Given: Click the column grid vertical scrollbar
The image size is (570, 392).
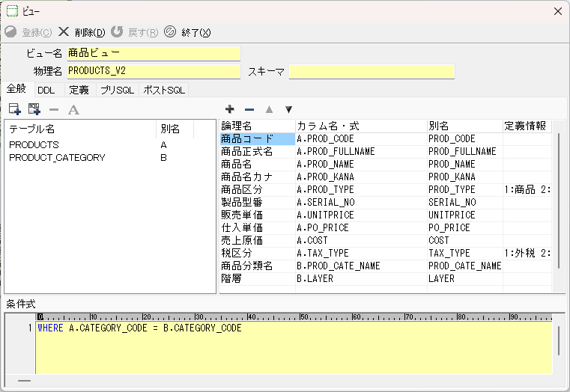Looking at the screenshot, I should tap(559, 201).
